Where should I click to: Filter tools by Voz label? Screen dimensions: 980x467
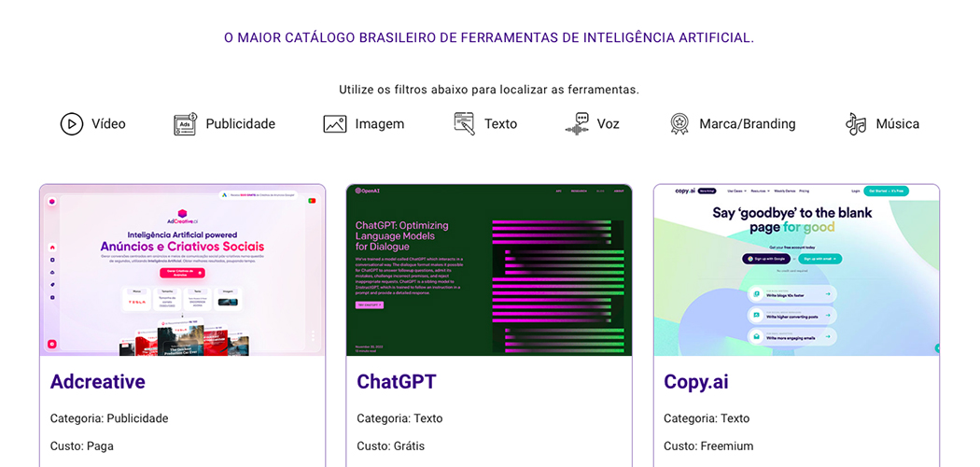click(x=609, y=124)
